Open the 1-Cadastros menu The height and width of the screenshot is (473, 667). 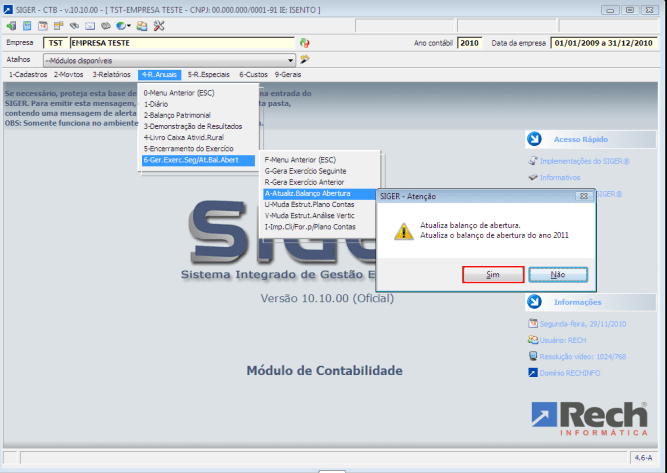(x=28, y=74)
